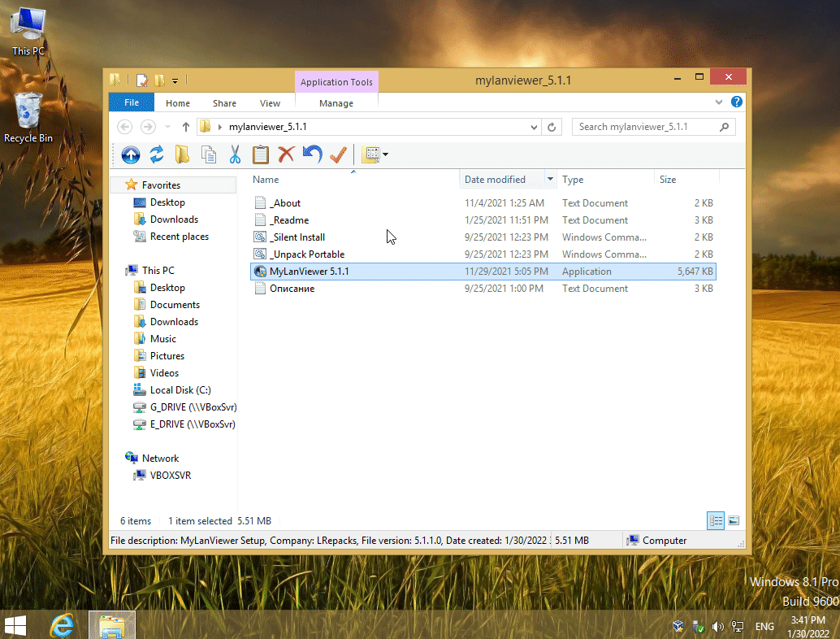Click the Cut scissors toolbar icon
The width and height of the screenshot is (840, 639).
click(x=235, y=154)
